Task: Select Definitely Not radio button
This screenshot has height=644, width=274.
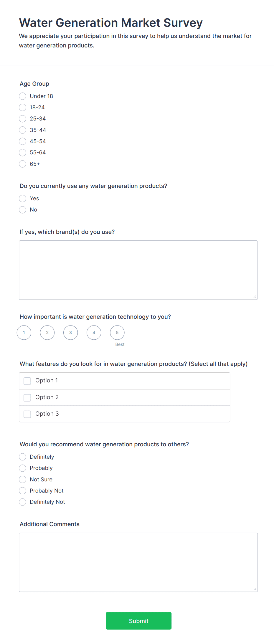Action: coord(23,502)
